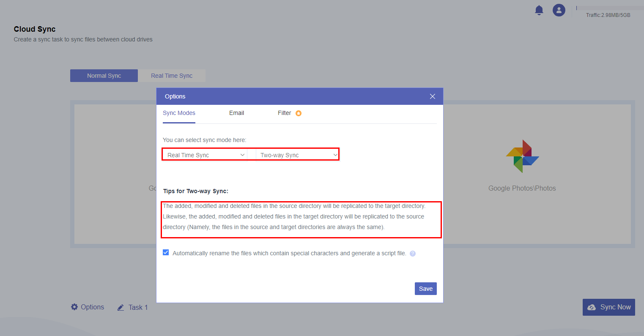
Task: Close the Options dialog with the X
Action: [x=433, y=96]
